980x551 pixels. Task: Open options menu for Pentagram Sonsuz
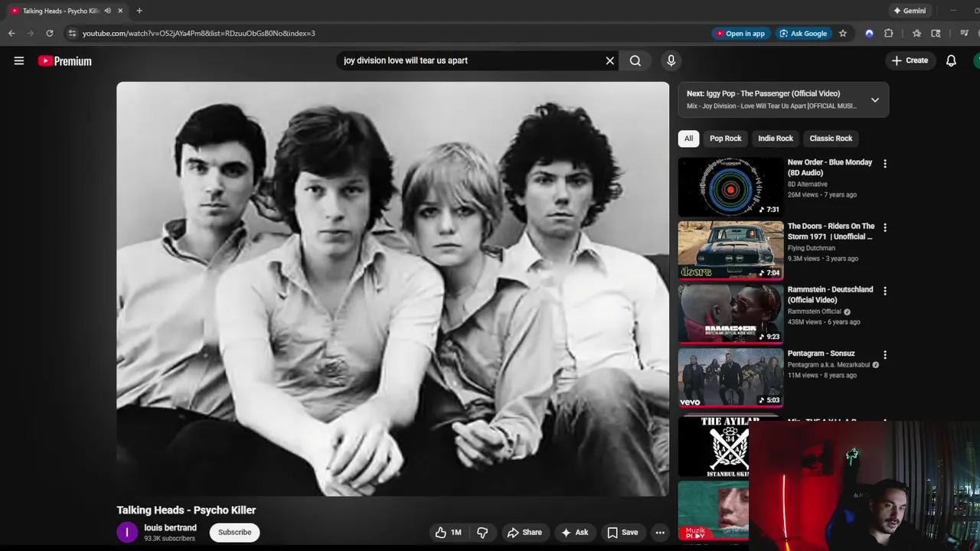[x=885, y=355]
